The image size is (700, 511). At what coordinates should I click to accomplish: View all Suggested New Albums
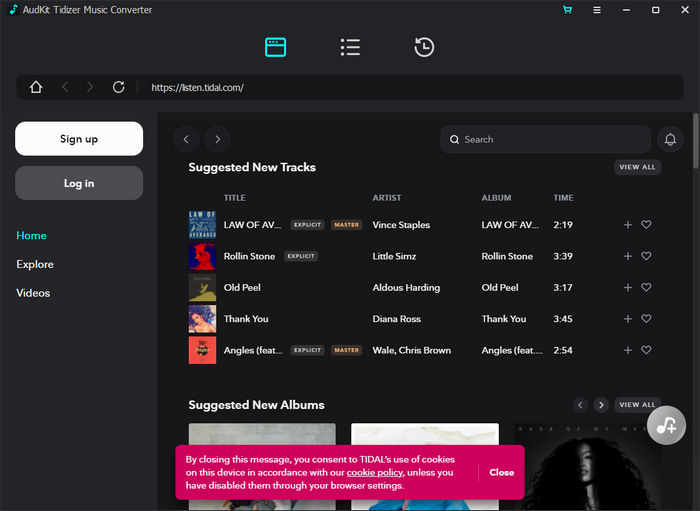pyautogui.click(x=637, y=405)
